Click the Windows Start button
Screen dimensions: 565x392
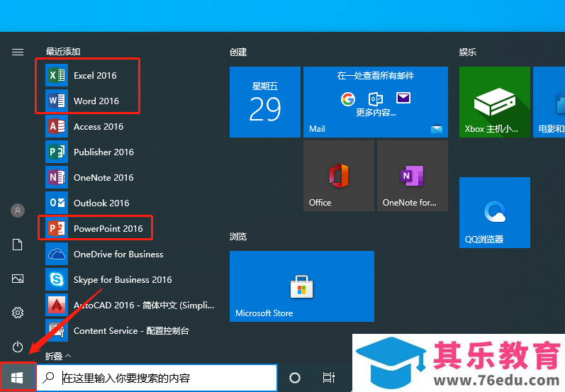tap(17, 378)
